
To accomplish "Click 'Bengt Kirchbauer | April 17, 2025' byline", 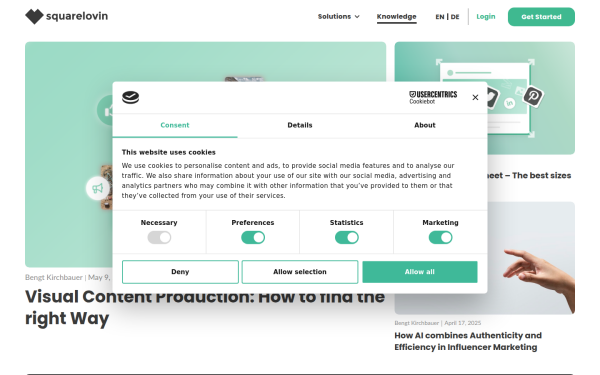I will coord(437,323).
